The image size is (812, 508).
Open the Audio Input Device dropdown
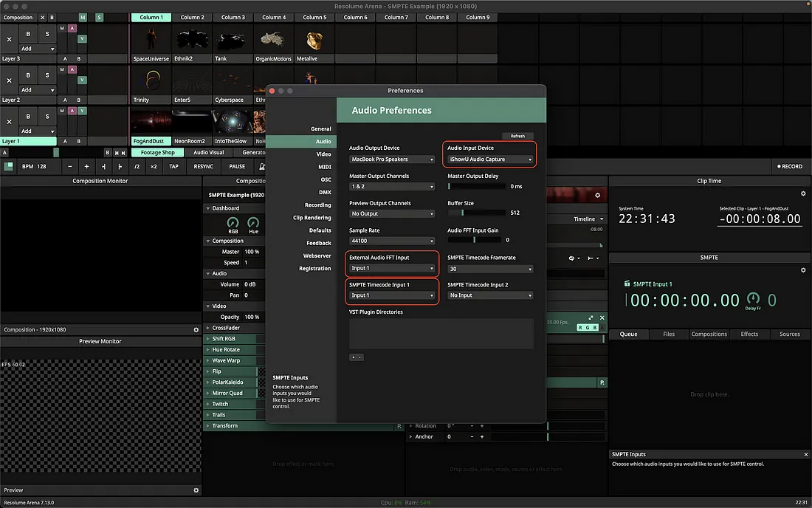[491, 159]
